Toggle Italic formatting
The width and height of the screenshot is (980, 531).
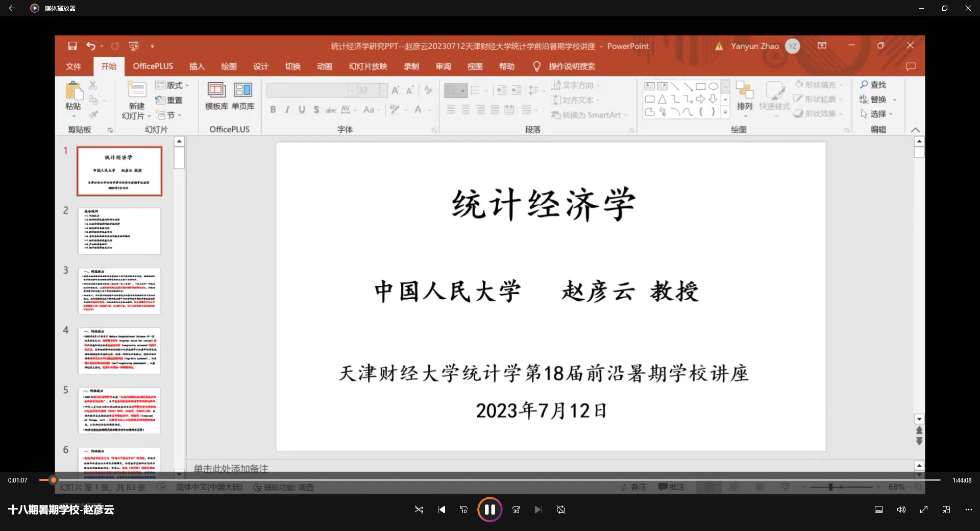click(287, 109)
